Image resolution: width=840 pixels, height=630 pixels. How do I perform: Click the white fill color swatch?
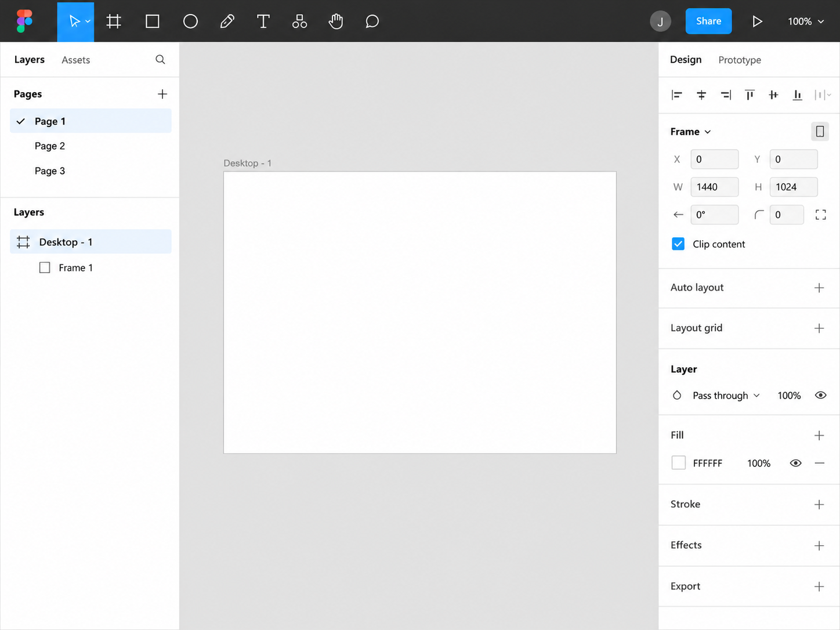[x=679, y=463]
